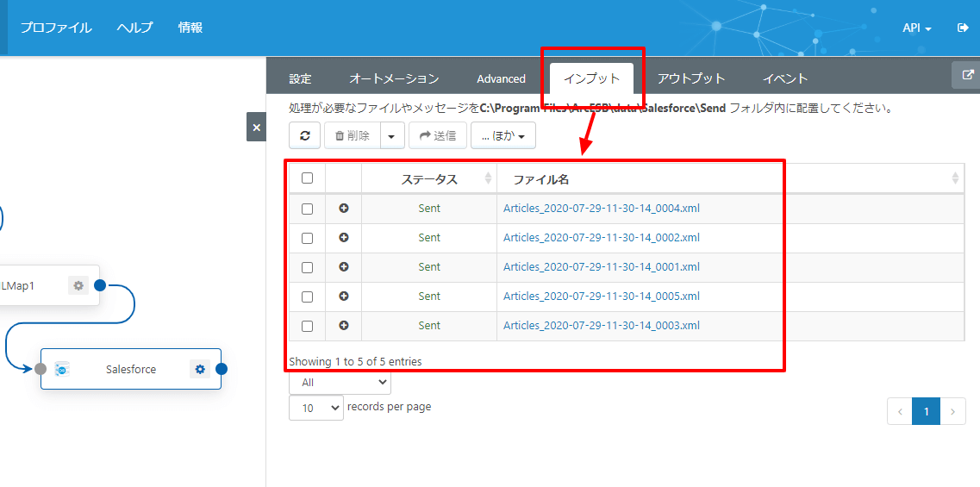
Task: Open Articles_2020-07-29-11-30-14_0001.xml file link
Action: pos(602,267)
